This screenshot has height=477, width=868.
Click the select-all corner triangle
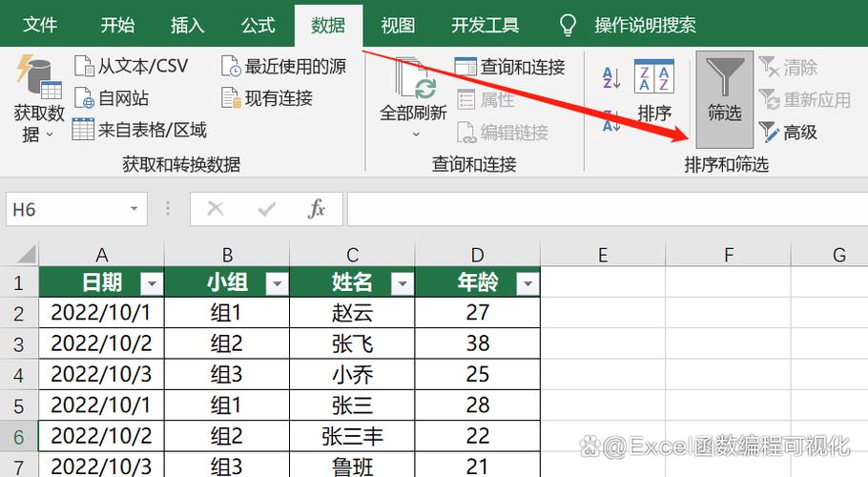pyautogui.click(x=26, y=255)
